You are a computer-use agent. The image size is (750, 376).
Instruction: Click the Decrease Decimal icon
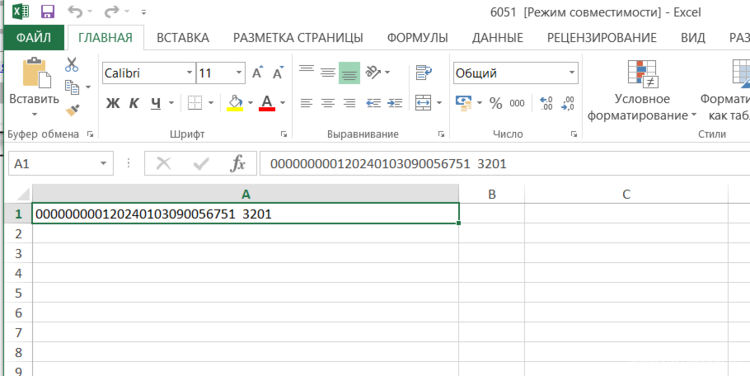point(567,103)
